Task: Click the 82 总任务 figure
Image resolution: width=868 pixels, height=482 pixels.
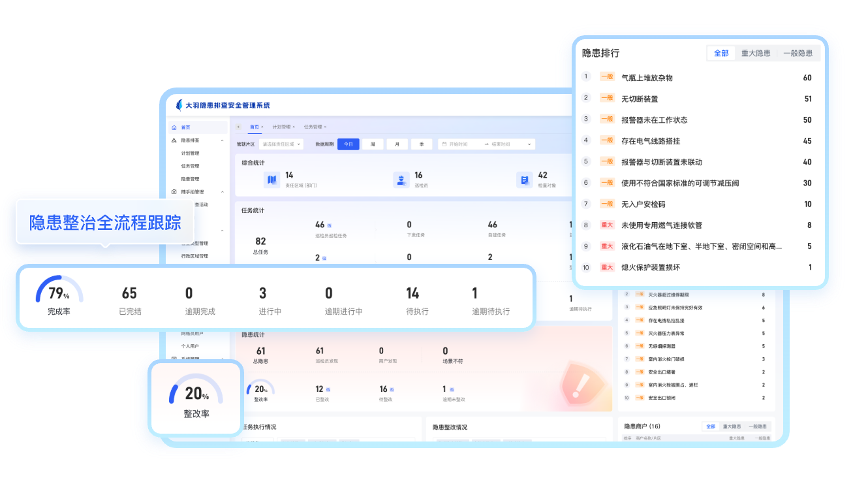Action: [x=261, y=246]
